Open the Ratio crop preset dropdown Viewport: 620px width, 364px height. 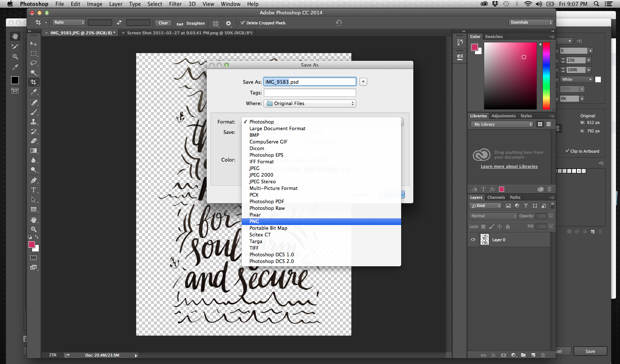coord(69,22)
